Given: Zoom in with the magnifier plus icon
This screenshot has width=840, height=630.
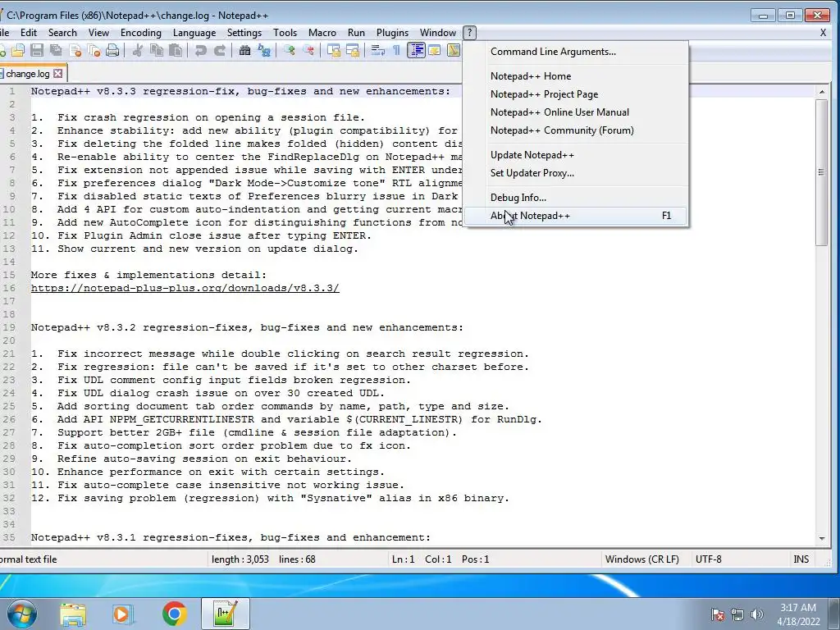Looking at the screenshot, I should 290,50.
